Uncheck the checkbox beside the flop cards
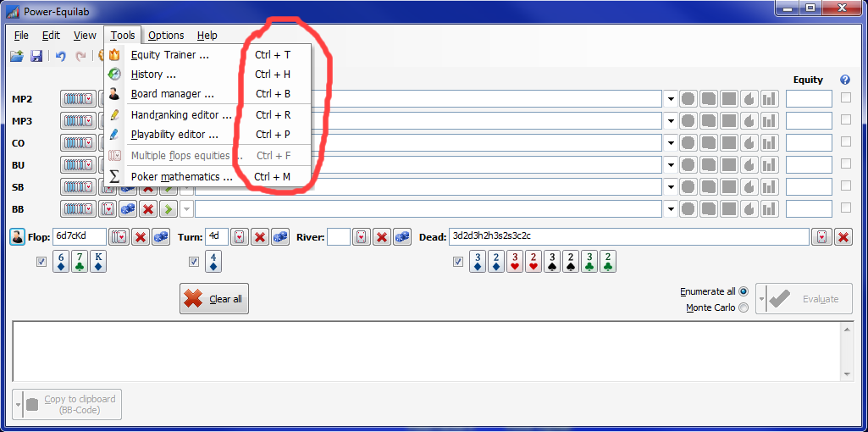Image resolution: width=868 pixels, height=432 pixels. [x=41, y=262]
